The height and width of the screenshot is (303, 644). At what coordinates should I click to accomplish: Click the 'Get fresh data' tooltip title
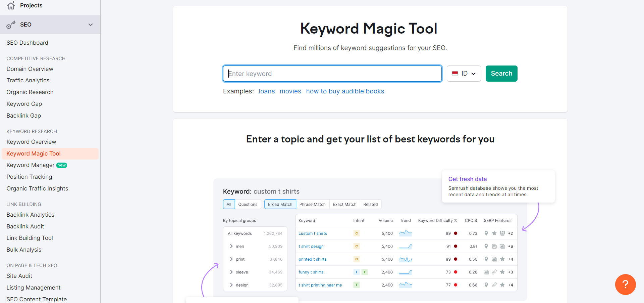point(468,179)
